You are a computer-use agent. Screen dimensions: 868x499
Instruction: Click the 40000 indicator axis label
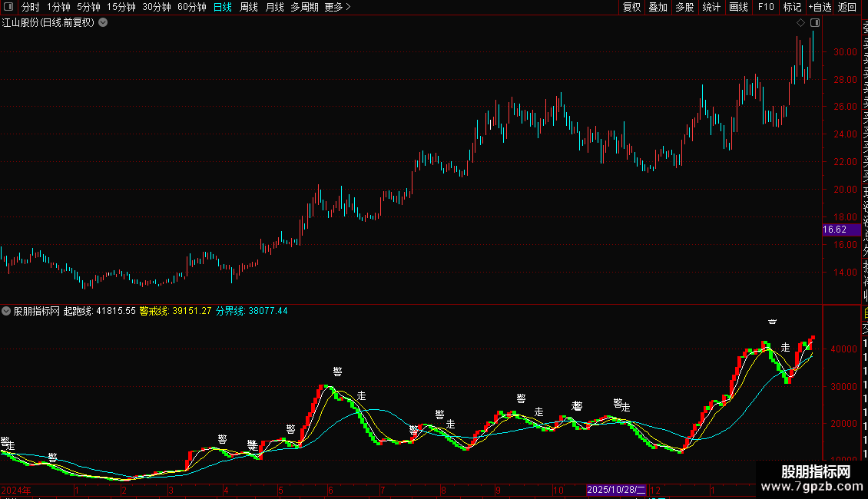(x=843, y=349)
